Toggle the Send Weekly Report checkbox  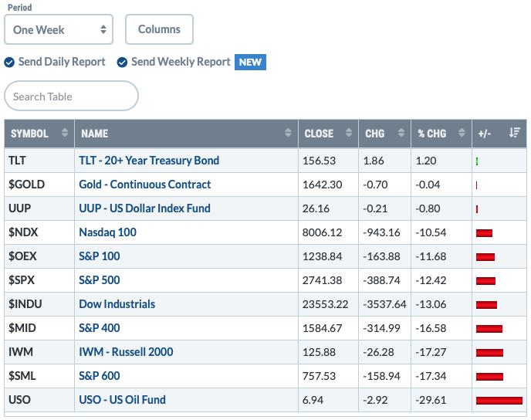[122, 63]
